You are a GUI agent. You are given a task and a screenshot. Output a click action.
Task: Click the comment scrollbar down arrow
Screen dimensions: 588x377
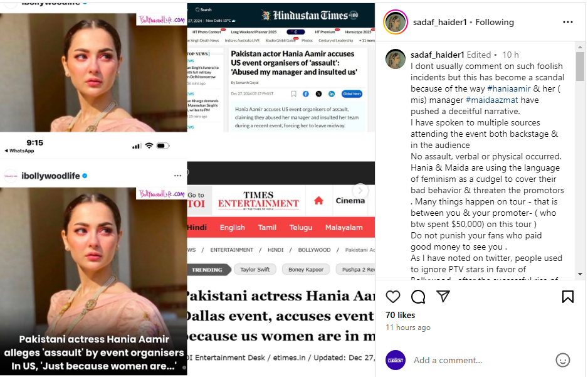580,274
